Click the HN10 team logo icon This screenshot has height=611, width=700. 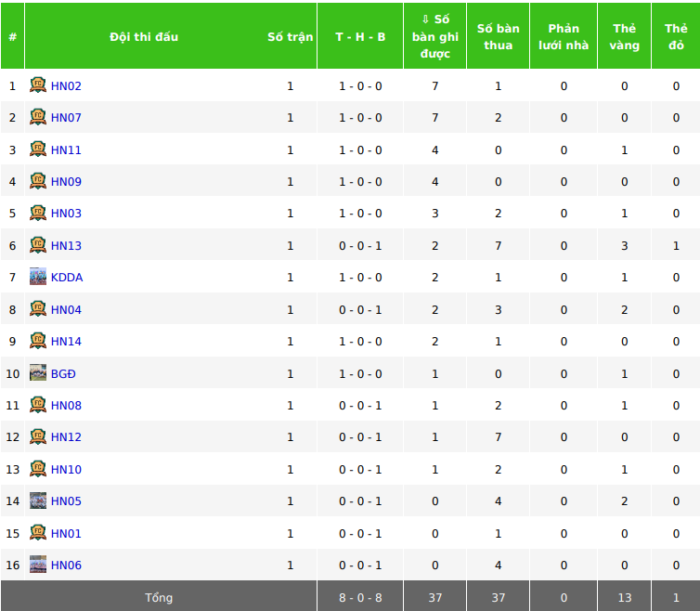38,469
